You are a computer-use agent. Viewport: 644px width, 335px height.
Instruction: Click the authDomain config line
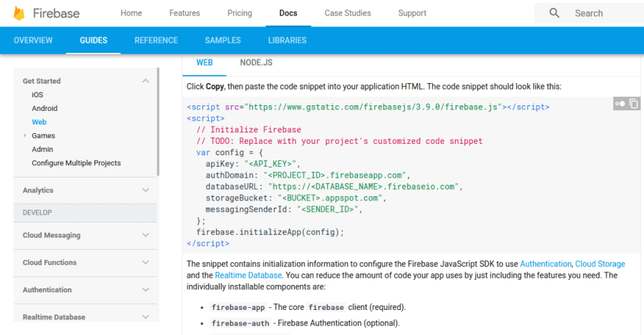(308, 175)
